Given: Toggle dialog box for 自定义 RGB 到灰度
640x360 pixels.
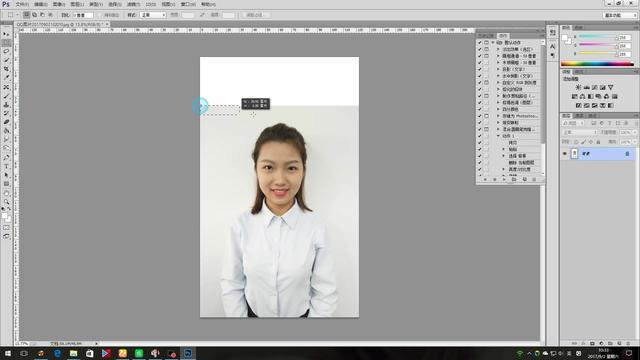Looking at the screenshot, I should (486, 82).
